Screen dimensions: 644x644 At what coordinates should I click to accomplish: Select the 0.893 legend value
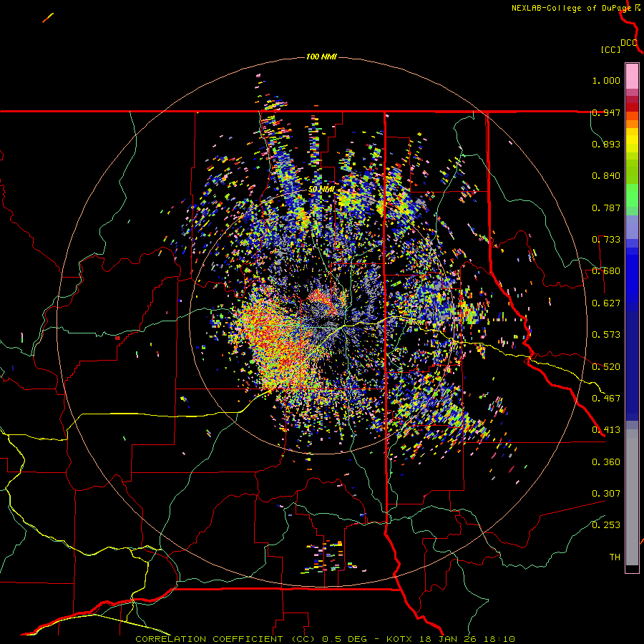606,144
